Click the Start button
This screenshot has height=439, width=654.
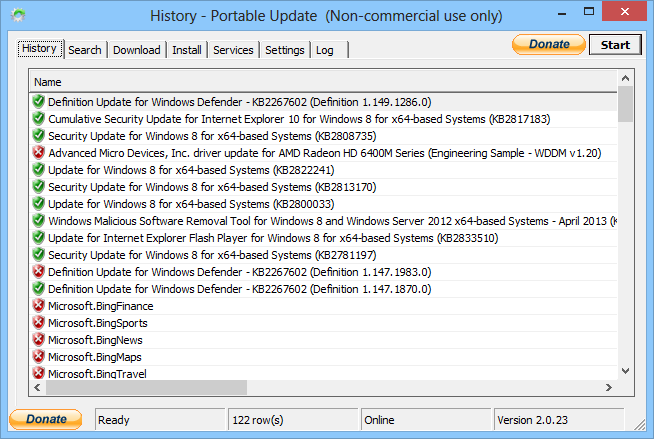(x=615, y=45)
